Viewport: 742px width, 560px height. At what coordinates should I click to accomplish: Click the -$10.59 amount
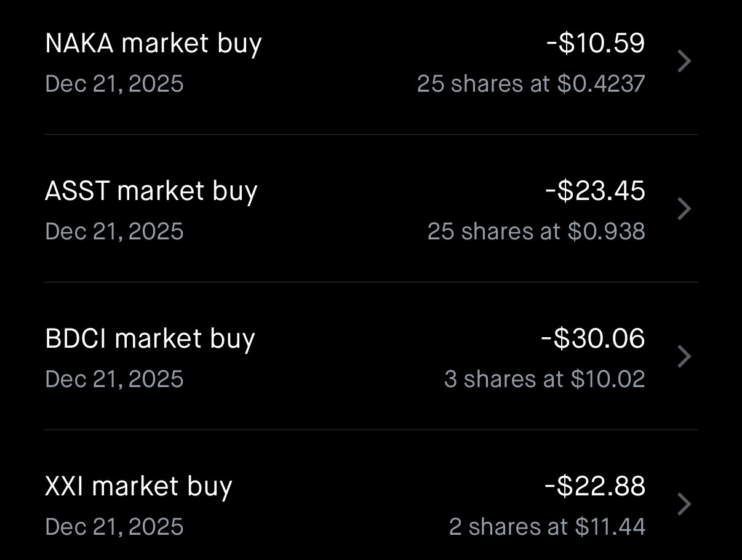click(x=595, y=43)
